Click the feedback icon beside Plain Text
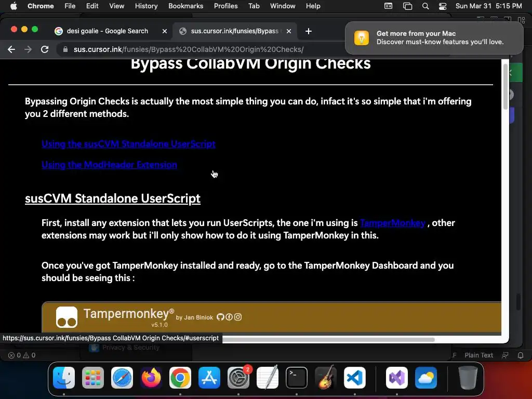Screen dimensions: 532x399 (x=505, y=355)
